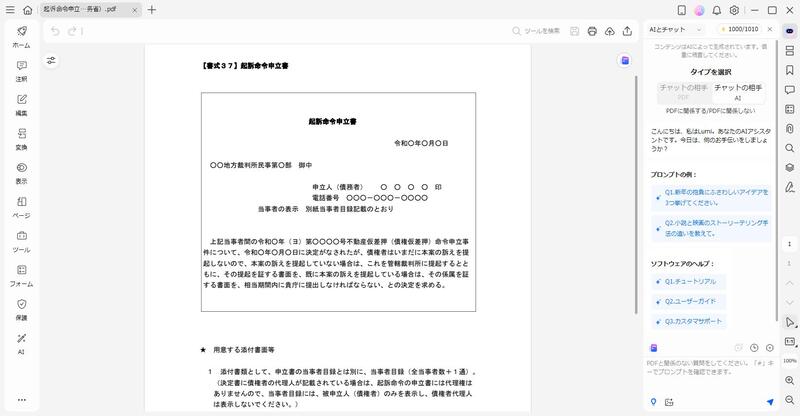Open the フォーム form tools
Image resolution: width=800 pixels, height=416 pixels.
tap(21, 276)
